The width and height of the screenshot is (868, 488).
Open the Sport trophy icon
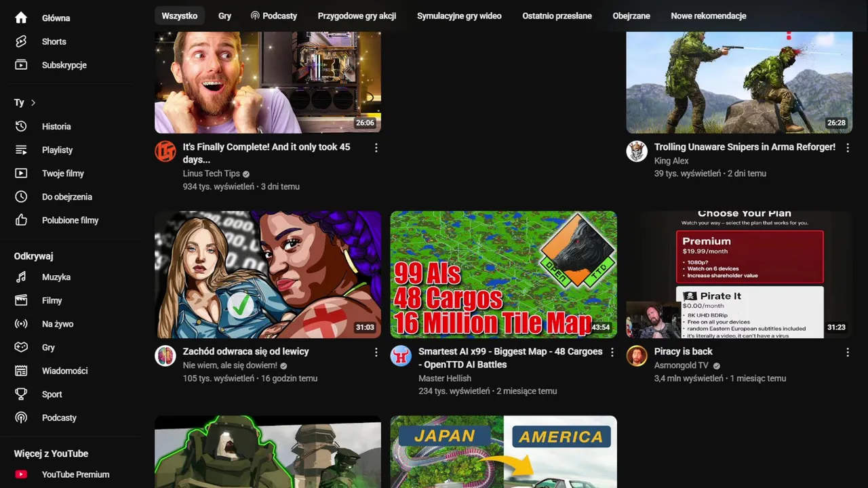pos(21,394)
